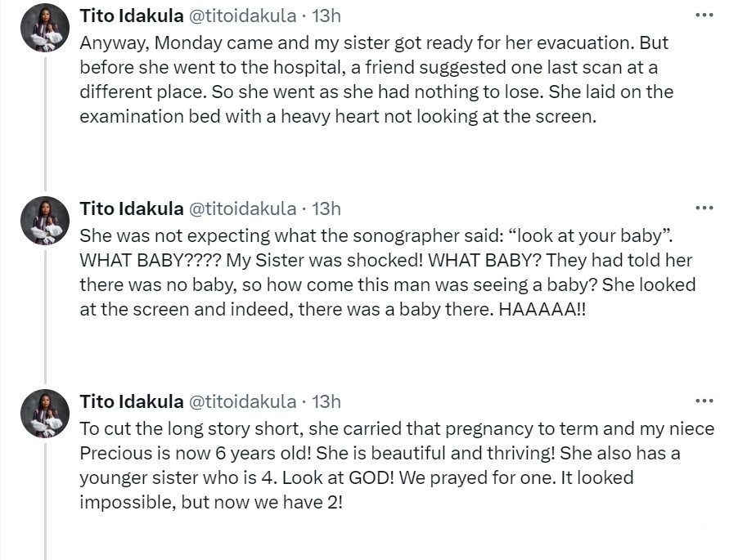Open more options on the niece Precious tweet
This screenshot has width=729, height=560.
704,401
